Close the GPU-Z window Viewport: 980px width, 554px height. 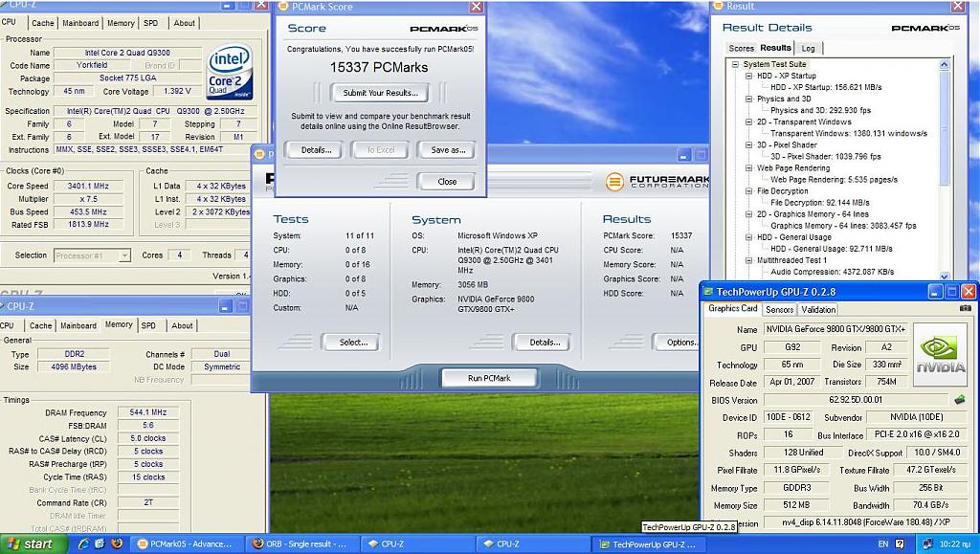pos(969,292)
